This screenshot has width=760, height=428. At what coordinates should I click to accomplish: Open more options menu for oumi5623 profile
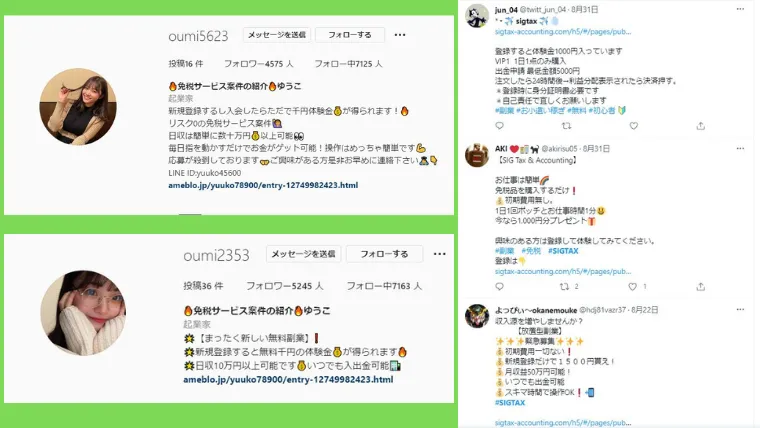tap(400, 35)
